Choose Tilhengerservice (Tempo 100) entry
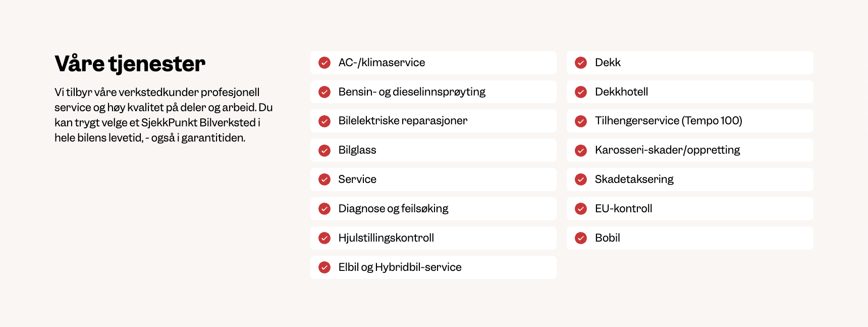Screen dimensions: 868x327 coord(668,121)
